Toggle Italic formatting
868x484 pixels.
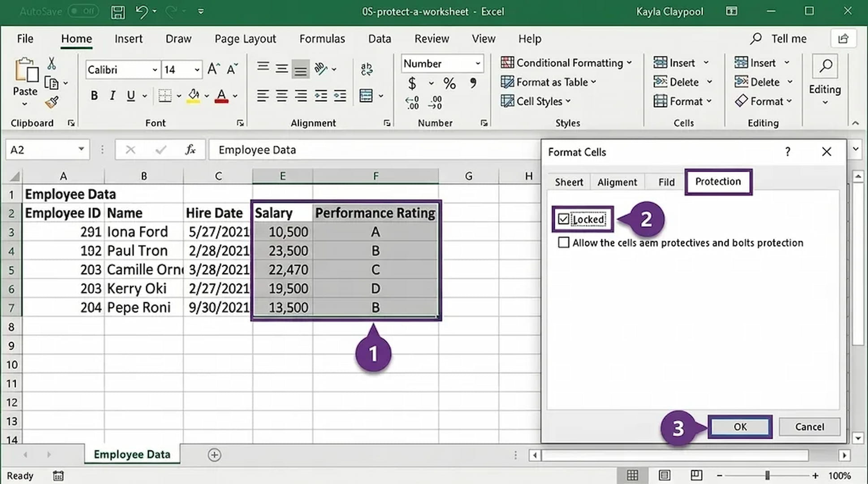pyautogui.click(x=112, y=95)
